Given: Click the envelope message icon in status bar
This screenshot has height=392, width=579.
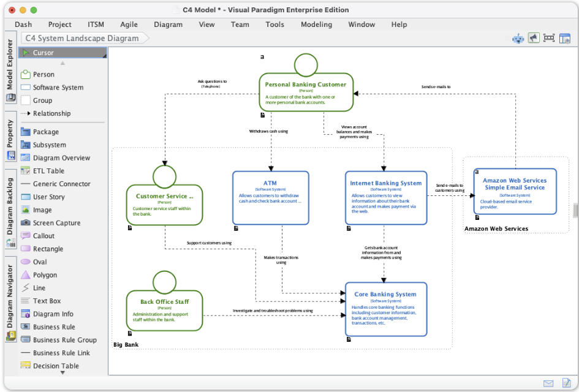Looking at the screenshot, I should (548, 383).
